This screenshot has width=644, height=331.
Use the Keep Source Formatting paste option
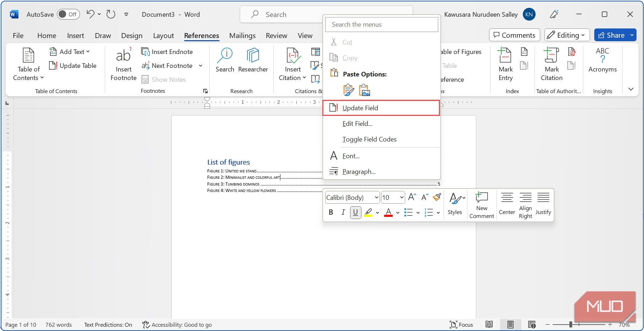[x=349, y=90]
